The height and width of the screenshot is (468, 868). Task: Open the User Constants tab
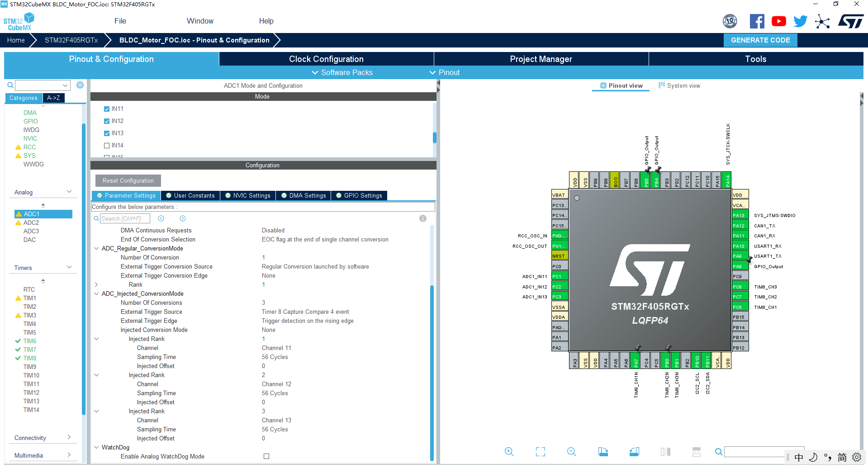pos(190,195)
